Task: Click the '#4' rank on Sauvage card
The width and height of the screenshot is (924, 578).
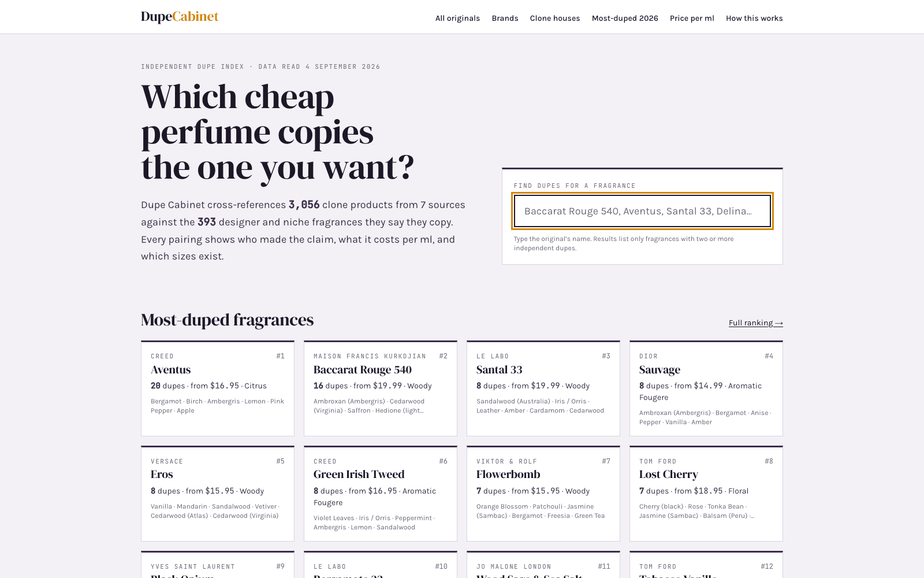Action: tap(769, 356)
